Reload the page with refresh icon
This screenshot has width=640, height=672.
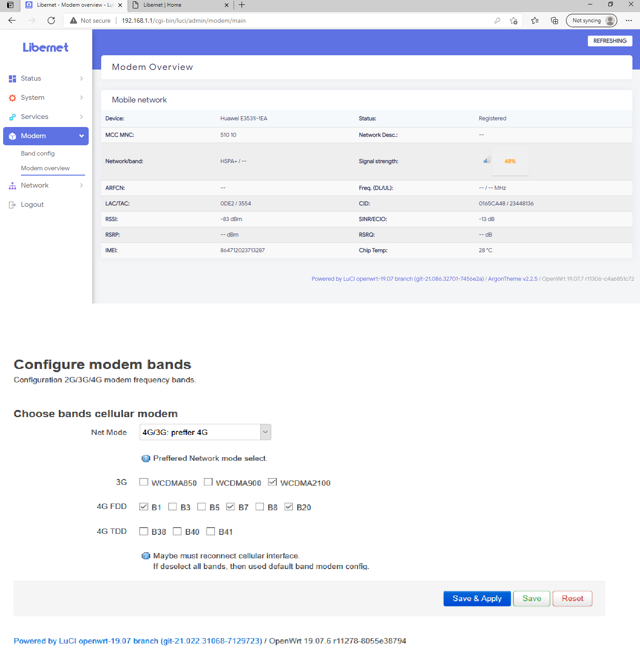click(51, 20)
